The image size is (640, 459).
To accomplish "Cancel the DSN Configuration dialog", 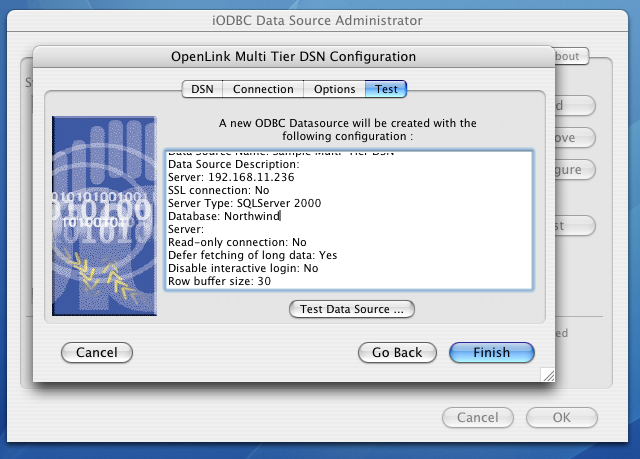I will 96,352.
